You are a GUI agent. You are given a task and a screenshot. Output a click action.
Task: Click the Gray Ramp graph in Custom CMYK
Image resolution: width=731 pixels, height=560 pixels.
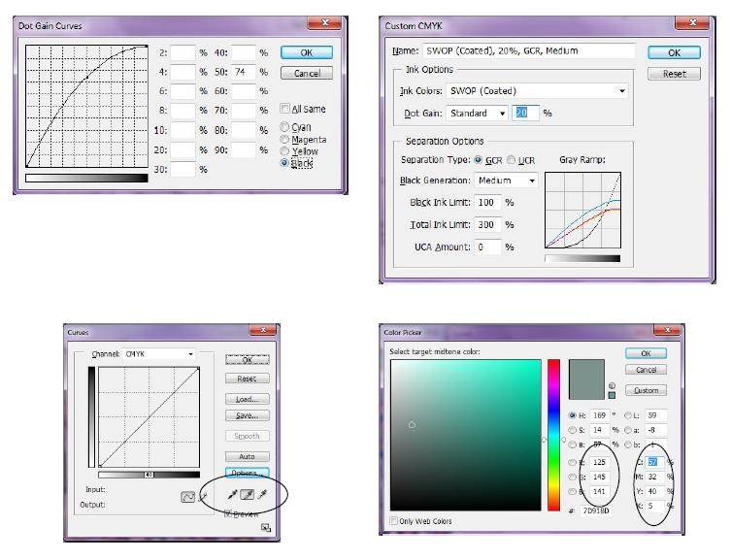(582, 210)
